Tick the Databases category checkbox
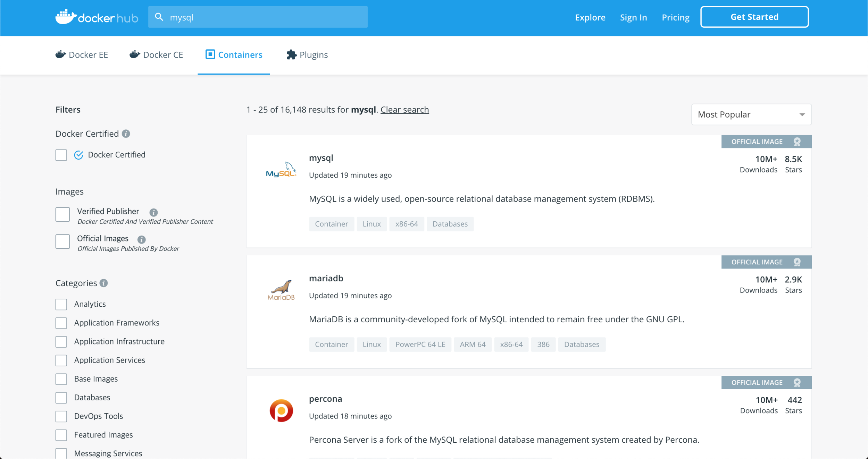868x459 pixels. tap(61, 398)
